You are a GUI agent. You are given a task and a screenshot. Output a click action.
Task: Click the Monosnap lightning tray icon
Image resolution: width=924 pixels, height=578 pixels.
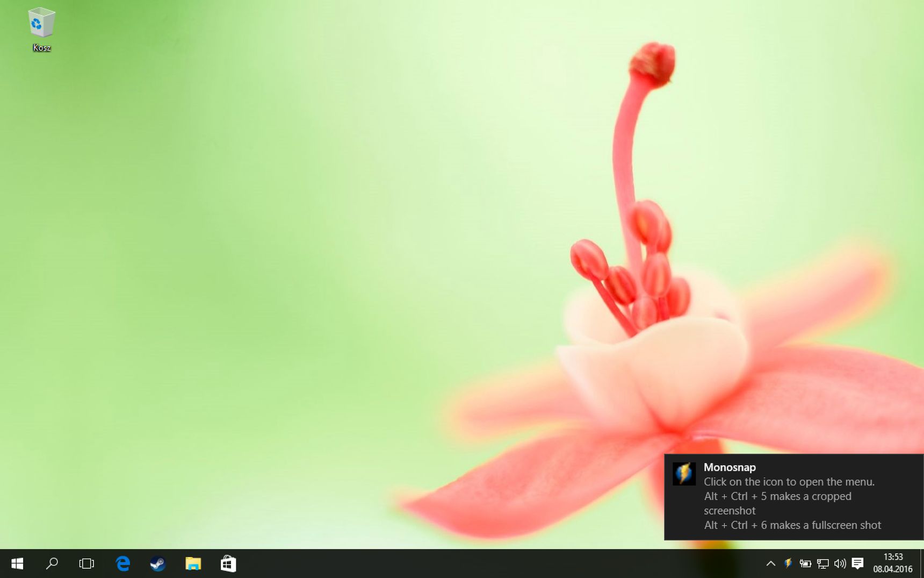point(788,563)
